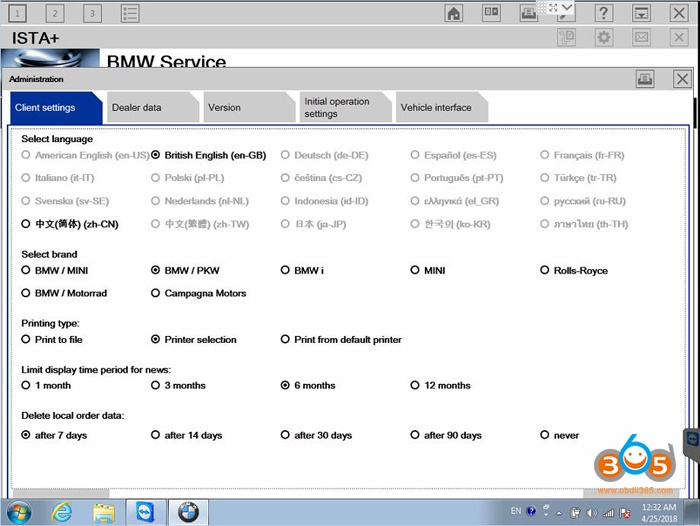Switch to the Client settings tab
Viewport: 700px width, 526px height.
[x=55, y=108]
